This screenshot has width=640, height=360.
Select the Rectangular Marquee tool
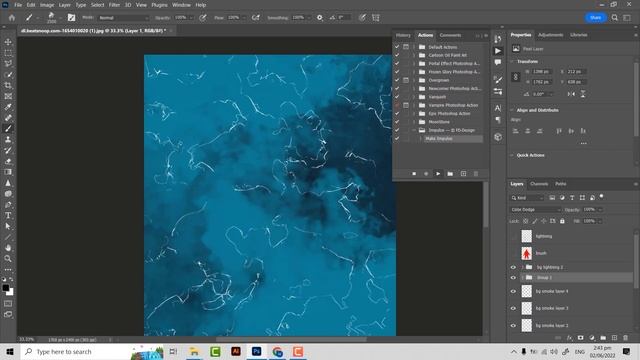[x=8, y=53]
